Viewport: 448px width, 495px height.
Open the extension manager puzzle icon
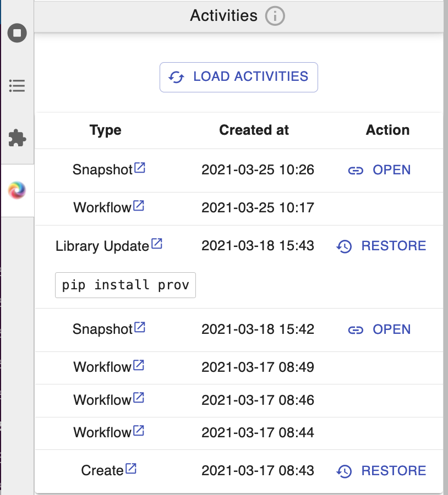pyautogui.click(x=17, y=138)
